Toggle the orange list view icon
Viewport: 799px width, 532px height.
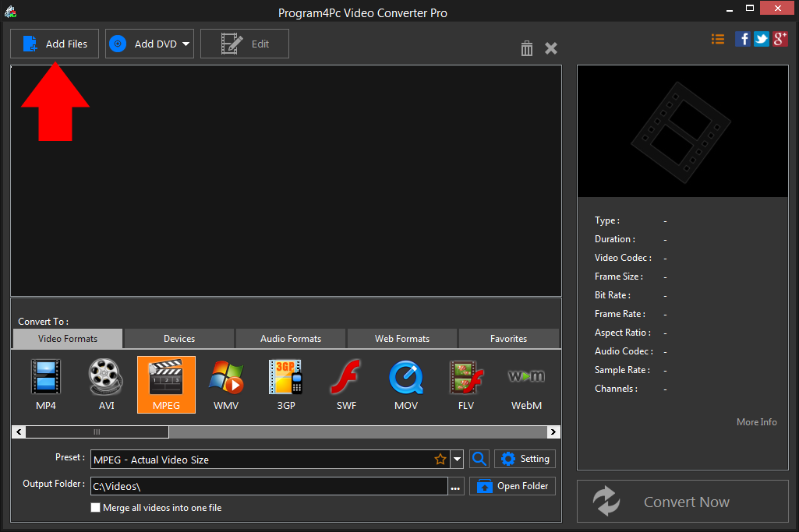pyautogui.click(x=717, y=38)
